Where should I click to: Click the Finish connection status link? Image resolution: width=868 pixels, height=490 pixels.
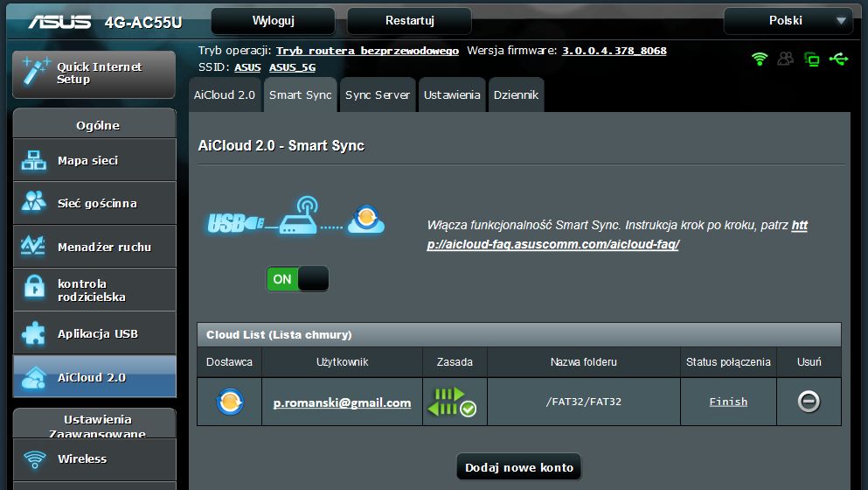pos(728,402)
